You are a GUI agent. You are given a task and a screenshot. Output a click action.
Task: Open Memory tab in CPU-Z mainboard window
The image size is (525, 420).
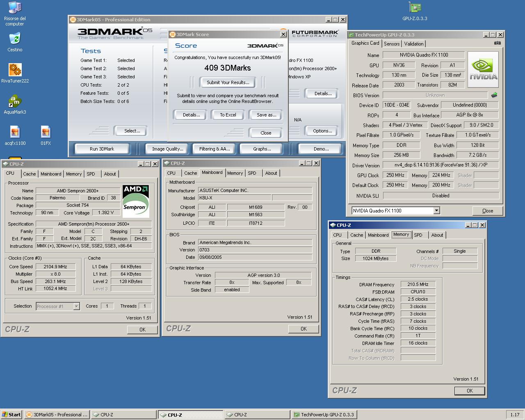(235, 173)
